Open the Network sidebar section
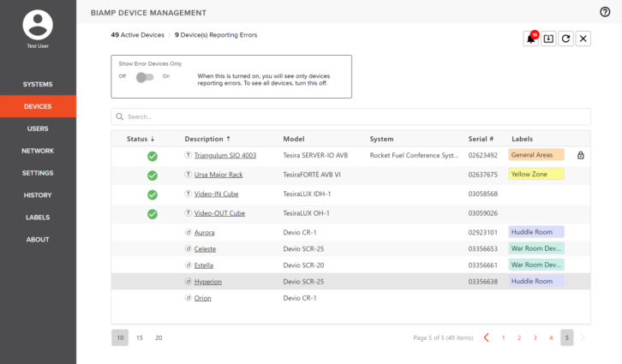Screen dimensions: 622x364 38,151
